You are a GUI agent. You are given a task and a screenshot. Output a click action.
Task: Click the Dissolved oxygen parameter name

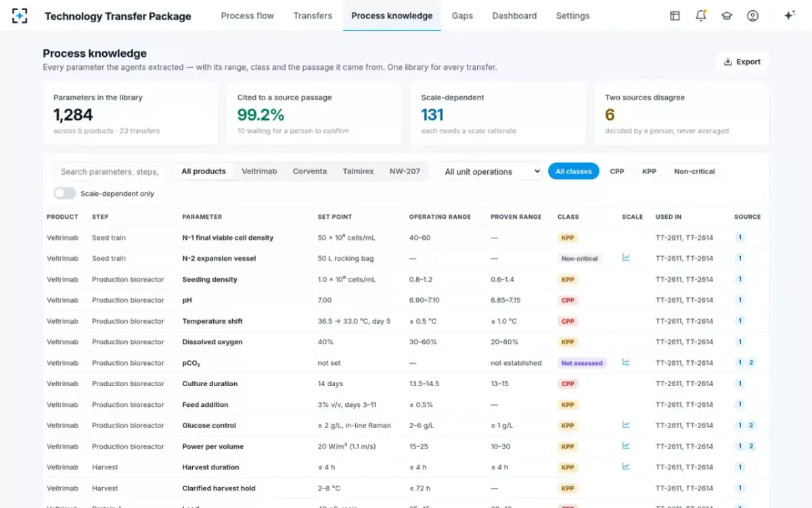(x=212, y=342)
